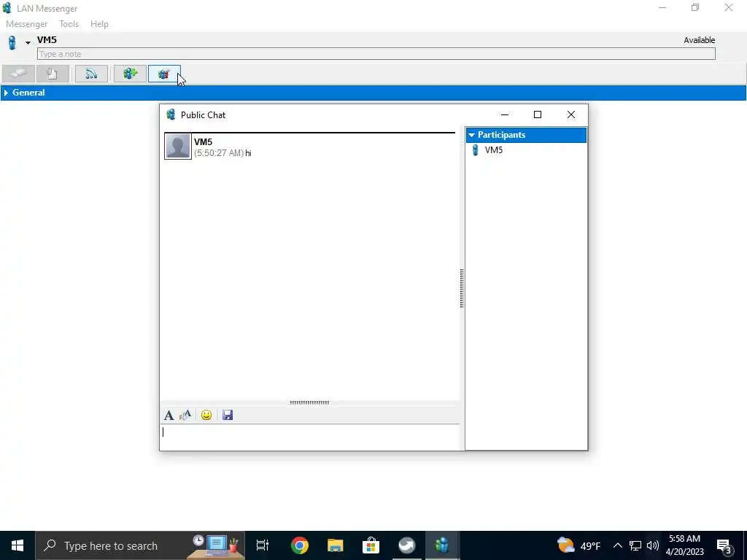Screen dimensions: 747x560
Task: Click the Available status label
Action: [699, 40]
